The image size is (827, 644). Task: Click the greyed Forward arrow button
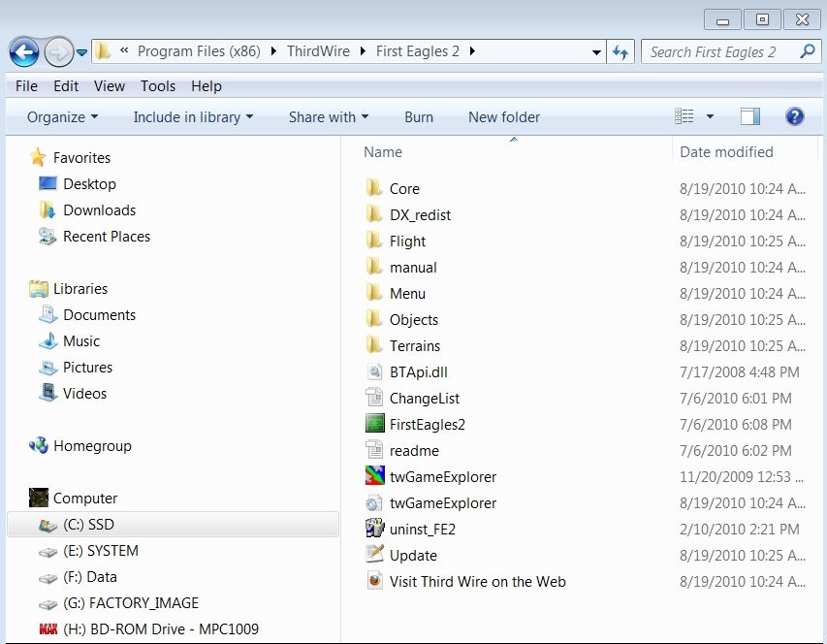[x=58, y=51]
